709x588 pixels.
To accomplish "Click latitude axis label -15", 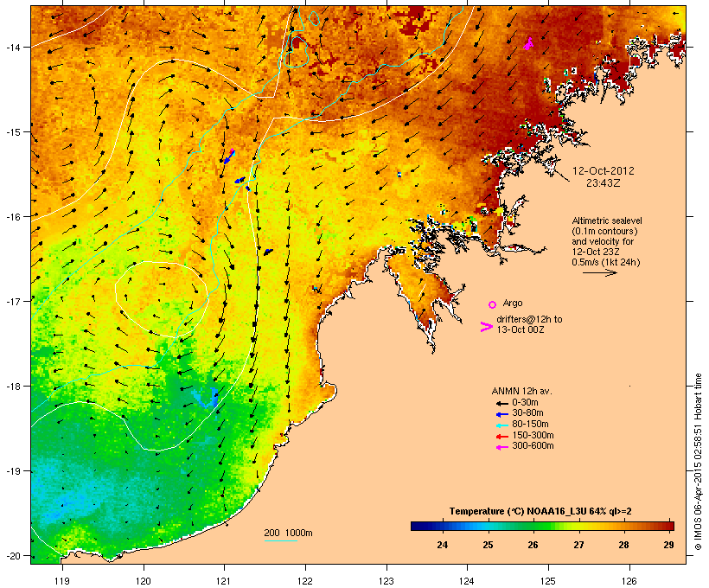I will click(13, 132).
